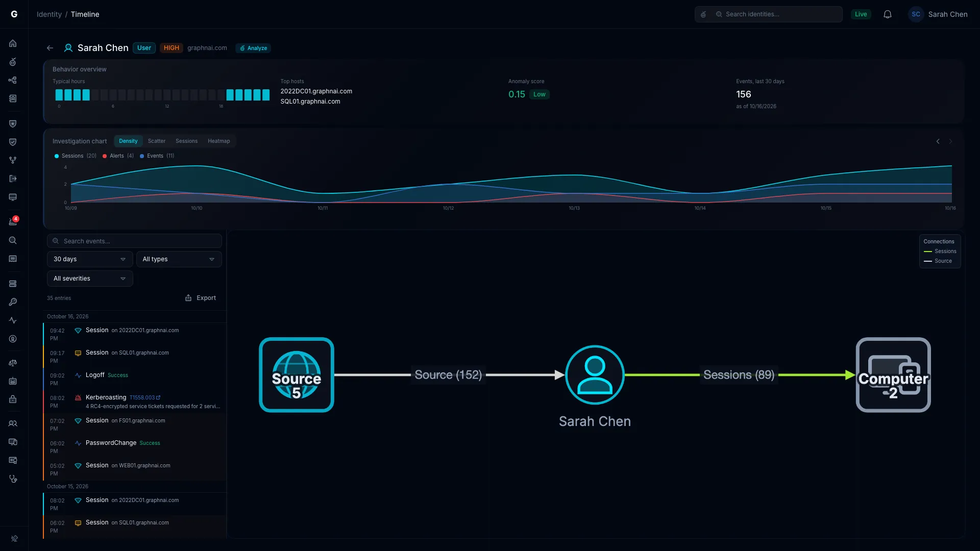The height and width of the screenshot is (551, 980).
Task: Click the pin icon at sidebar bottom
Action: tap(14, 539)
